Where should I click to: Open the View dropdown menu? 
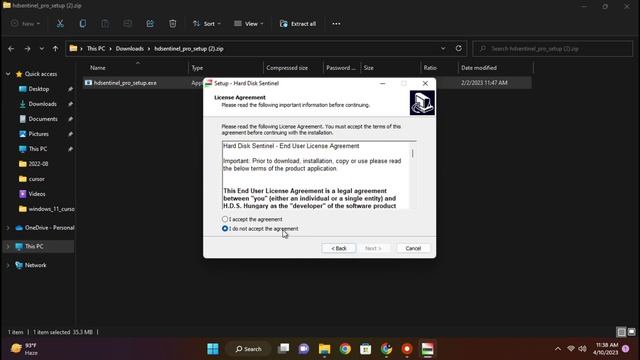coord(249,24)
